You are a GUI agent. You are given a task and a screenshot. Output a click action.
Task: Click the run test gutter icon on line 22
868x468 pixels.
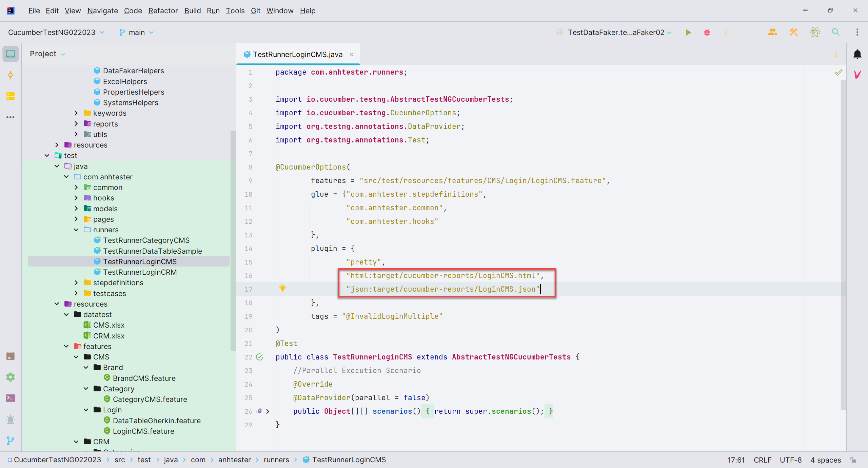point(260,357)
